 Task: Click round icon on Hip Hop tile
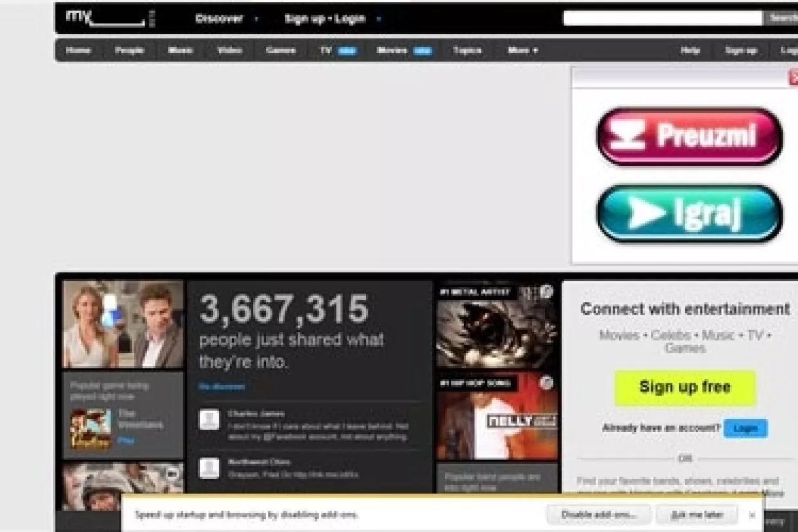[x=546, y=383]
